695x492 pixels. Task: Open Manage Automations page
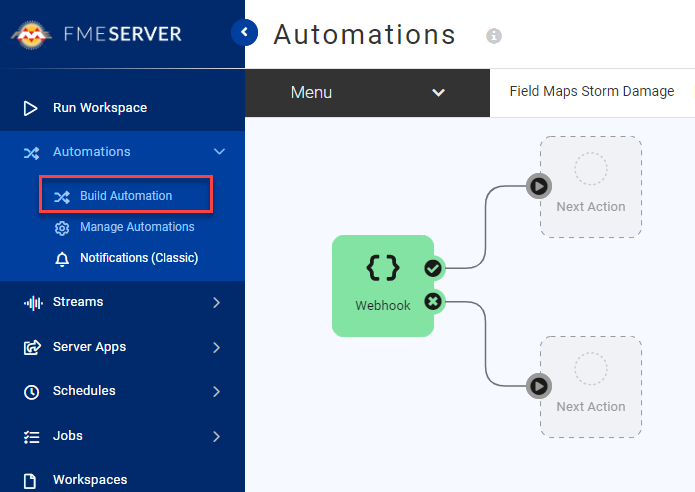coord(137,227)
